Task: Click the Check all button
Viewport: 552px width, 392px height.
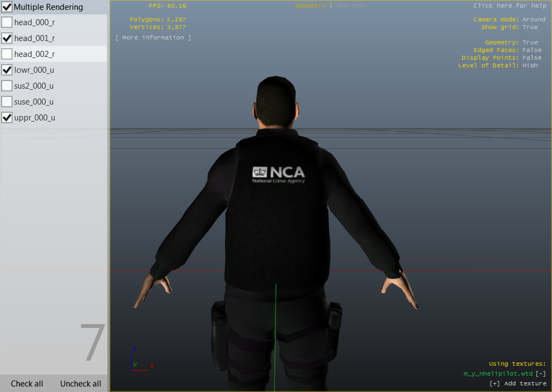Action: pyautogui.click(x=27, y=384)
